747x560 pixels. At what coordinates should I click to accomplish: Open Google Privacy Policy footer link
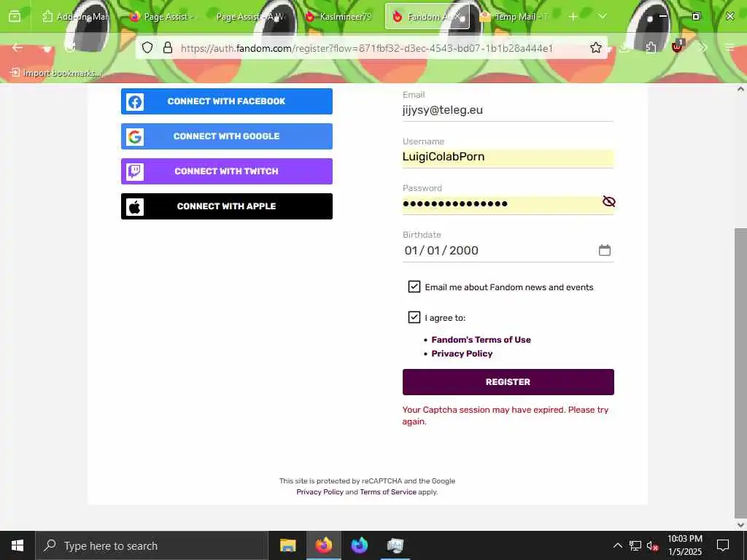(x=320, y=492)
